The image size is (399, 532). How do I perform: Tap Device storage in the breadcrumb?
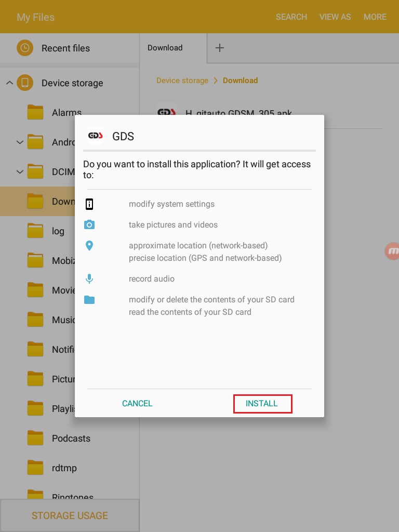pos(182,81)
